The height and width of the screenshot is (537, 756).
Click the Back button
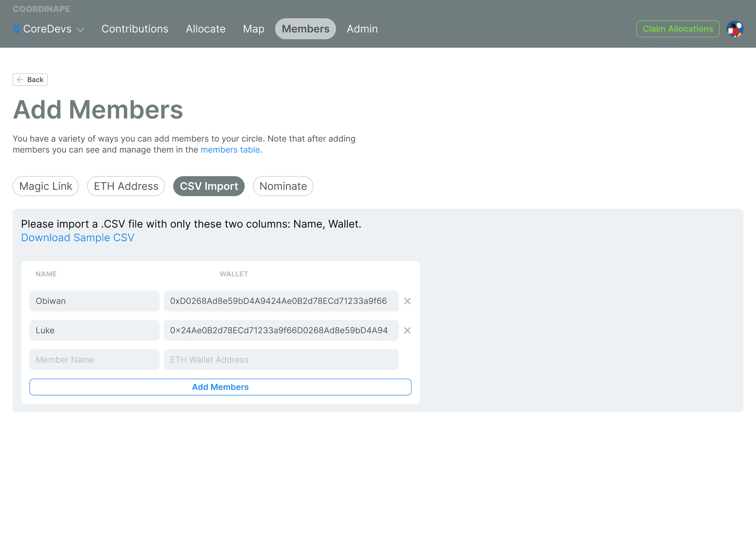30,80
